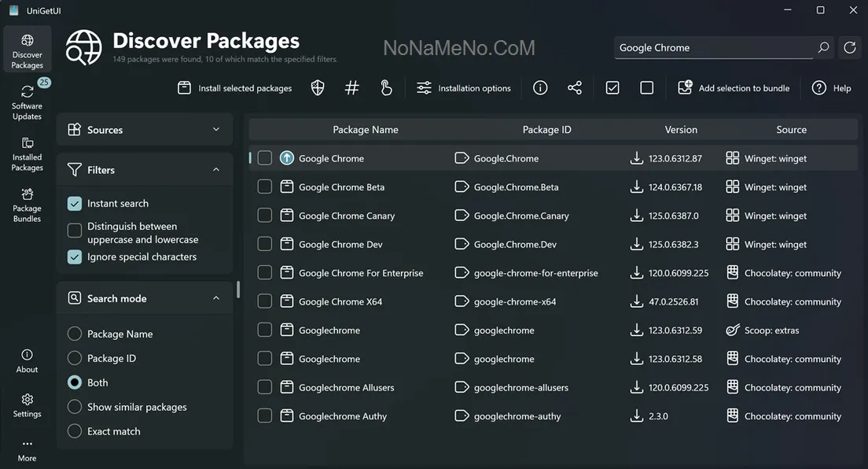This screenshot has width=868, height=469.
Task: Click the select all packages icon
Action: [612, 88]
